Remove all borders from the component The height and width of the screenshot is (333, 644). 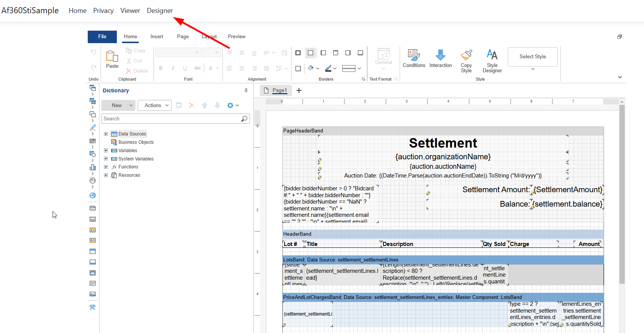coord(310,53)
